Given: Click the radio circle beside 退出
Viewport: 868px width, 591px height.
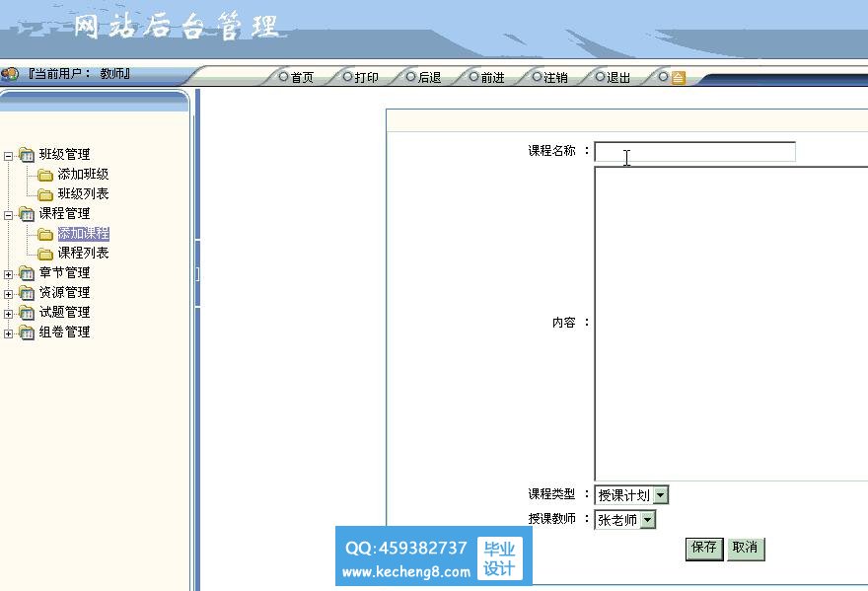Looking at the screenshot, I should (x=600, y=76).
